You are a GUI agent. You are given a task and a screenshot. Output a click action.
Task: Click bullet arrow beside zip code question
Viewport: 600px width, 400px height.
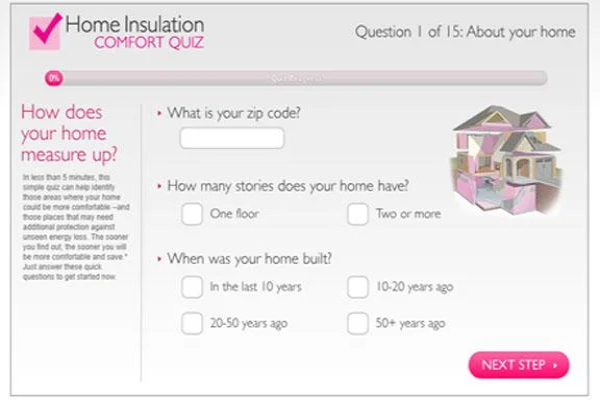click(159, 114)
